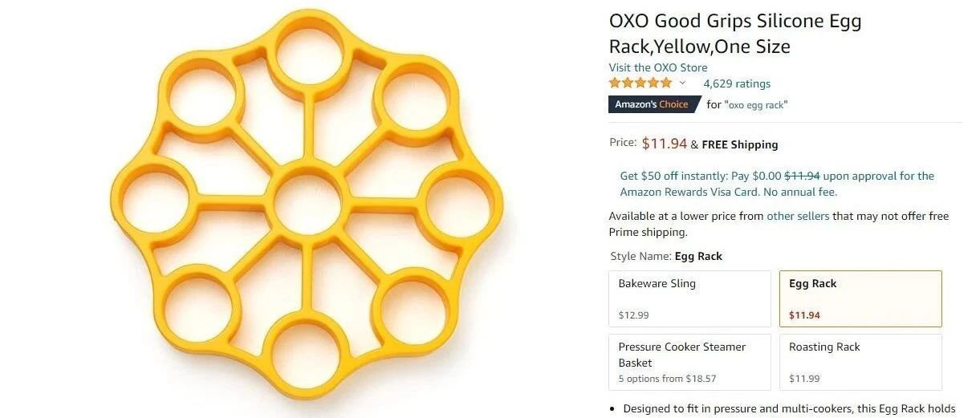Open the 4,629 ratings link
Image resolution: width=980 pixels, height=418 pixels.
pos(737,83)
